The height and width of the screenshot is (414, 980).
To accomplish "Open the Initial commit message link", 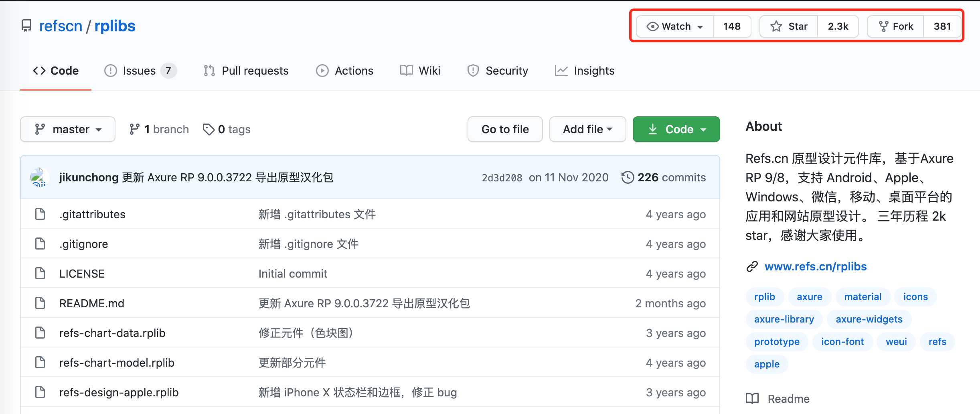I will (x=293, y=274).
